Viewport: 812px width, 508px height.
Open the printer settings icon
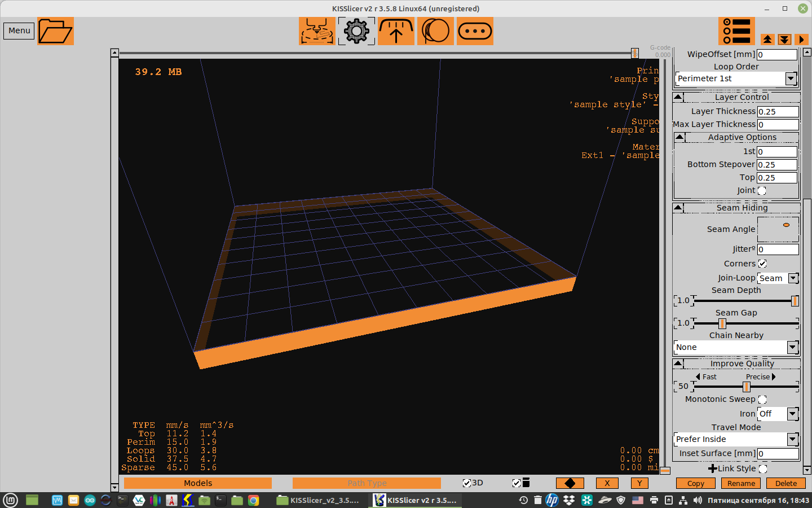point(317,31)
